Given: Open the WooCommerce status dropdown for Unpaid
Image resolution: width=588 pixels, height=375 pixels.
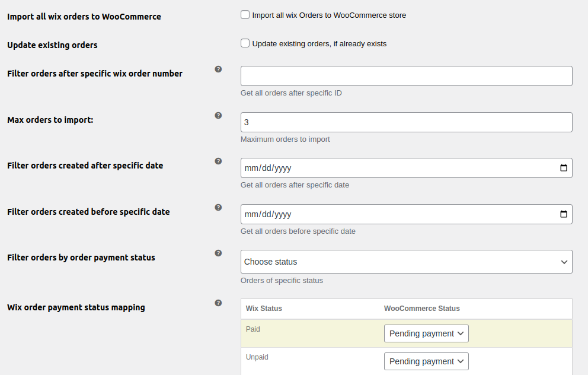Looking at the screenshot, I should (426, 361).
